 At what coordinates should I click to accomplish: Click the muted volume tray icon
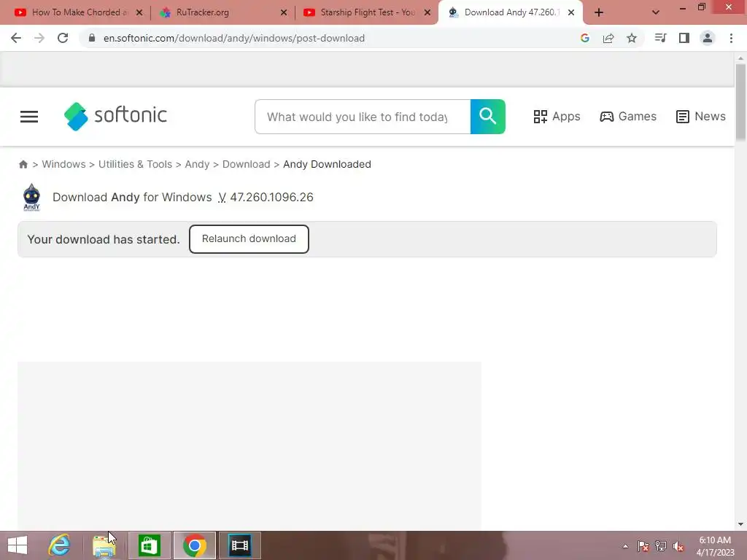(678, 546)
